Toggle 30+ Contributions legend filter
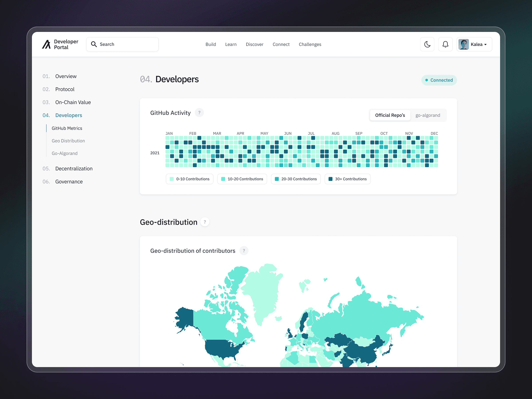This screenshot has width=532, height=399. coord(347,179)
